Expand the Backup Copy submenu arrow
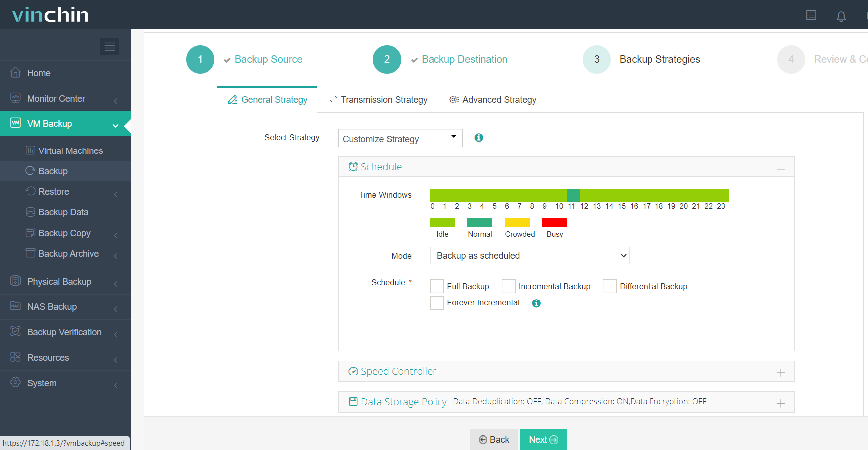This screenshot has height=450, width=868. (x=116, y=235)
